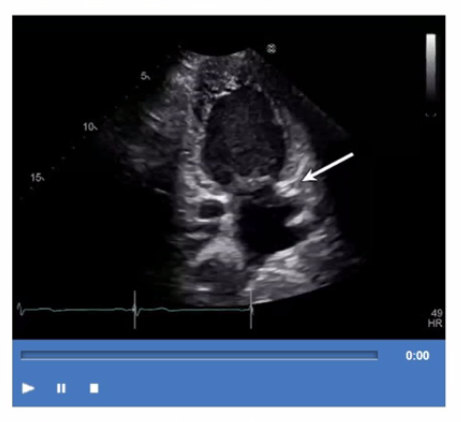Click the green ECG trace baseline
Image resolution: width=461 pixels, height=422 pixels.
[x=193, y=310]
